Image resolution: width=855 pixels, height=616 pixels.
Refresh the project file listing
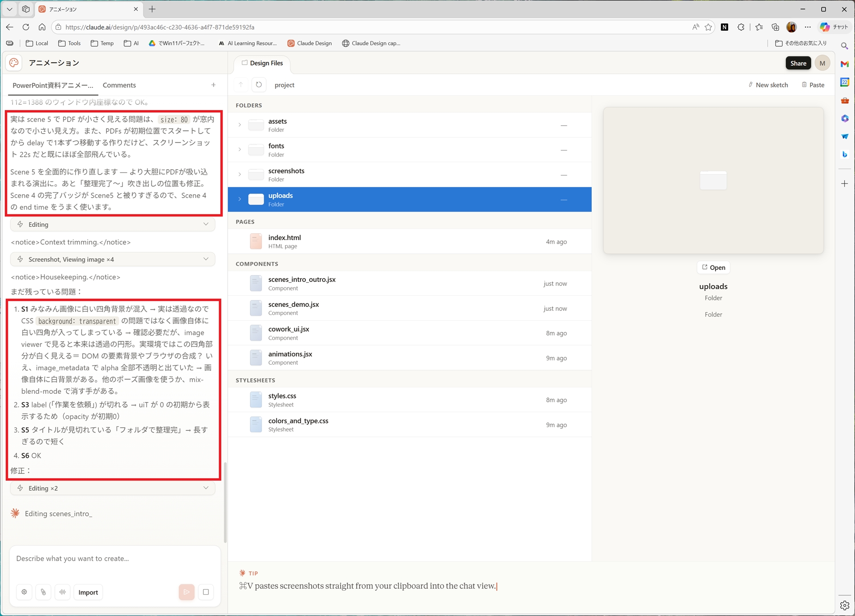click(x=259, y=85)
